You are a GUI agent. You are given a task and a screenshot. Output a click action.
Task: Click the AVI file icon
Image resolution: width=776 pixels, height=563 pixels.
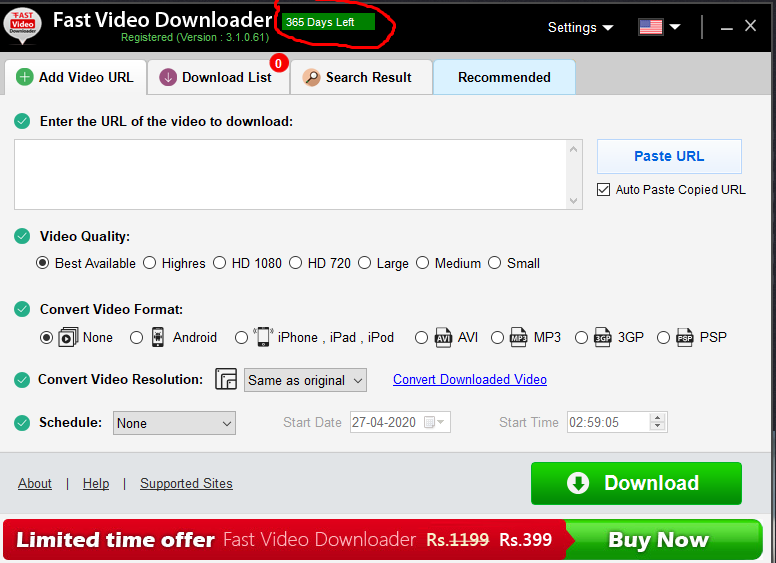443,337
